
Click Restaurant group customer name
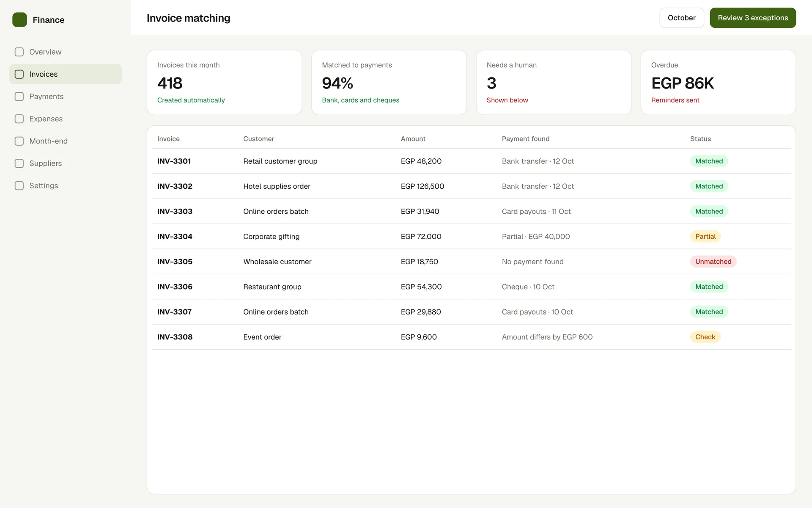tap(272, 287)
